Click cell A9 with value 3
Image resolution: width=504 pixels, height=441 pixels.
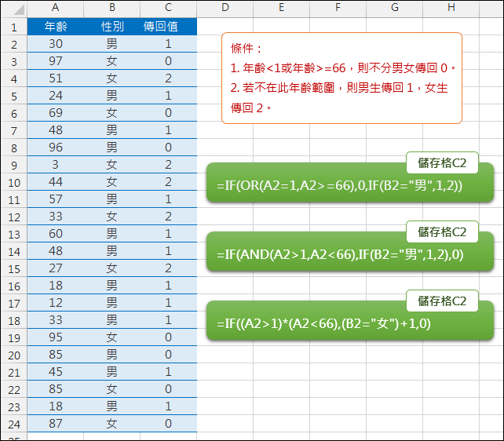click(55, 165)
